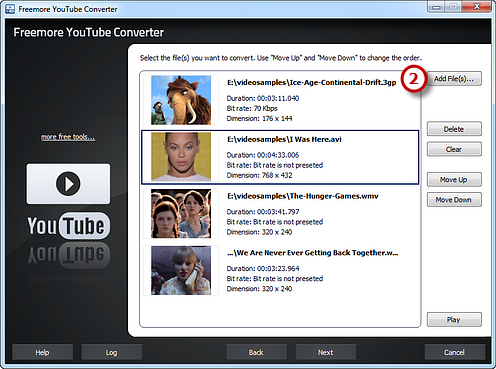Clear the file list
The width and height of the screenshot is (496, 369).
pos(454,149)
